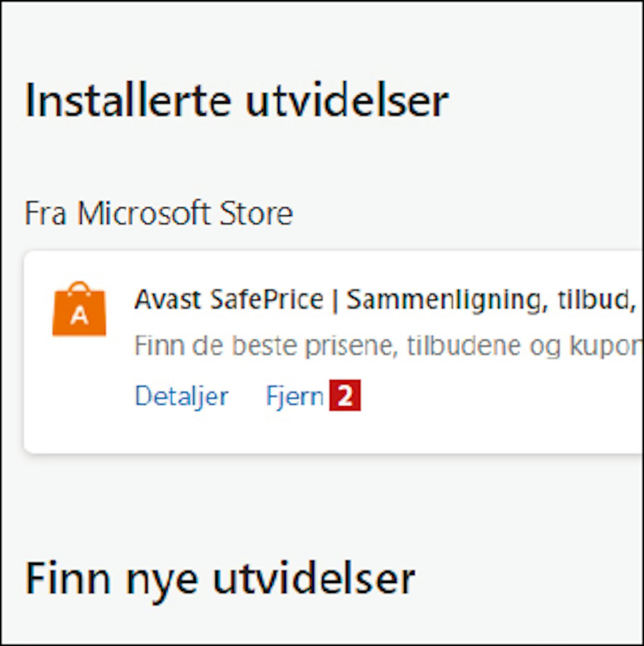Click the word 'Store' in the subheading
The image size is (644, 646).
pos(256,213)
